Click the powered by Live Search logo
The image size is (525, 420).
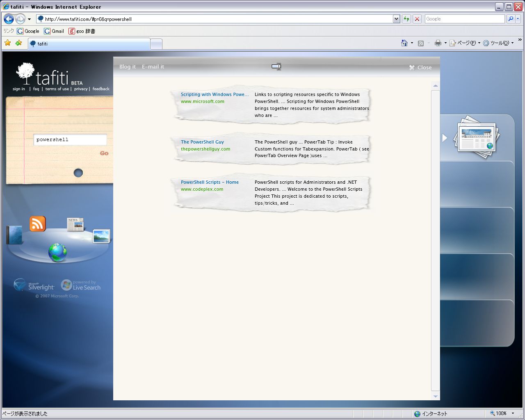[x=81, y=285]
